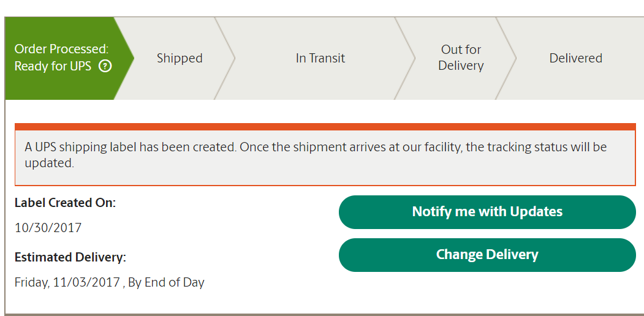Viewport: 644px width, 316px height.
Task: Click the Friday, 11/03/2017 delivery date
Action: (x=67, y=282)
